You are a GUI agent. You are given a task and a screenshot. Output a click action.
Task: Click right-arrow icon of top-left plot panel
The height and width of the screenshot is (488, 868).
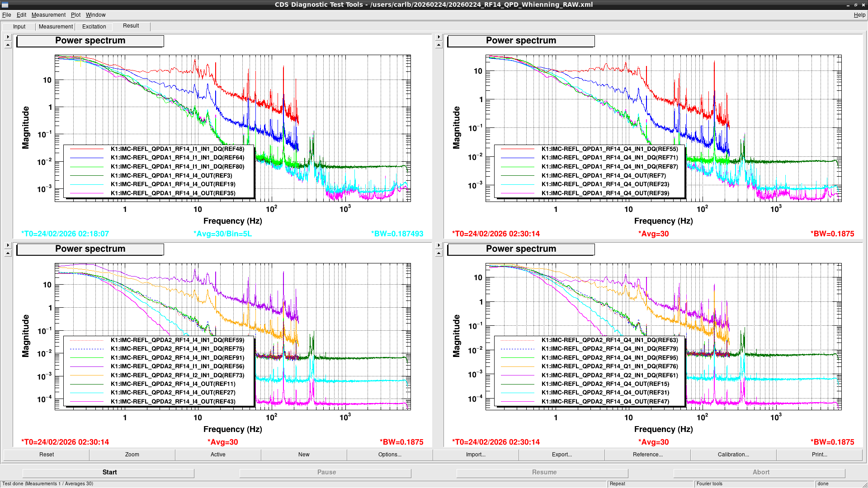(8, 37)
